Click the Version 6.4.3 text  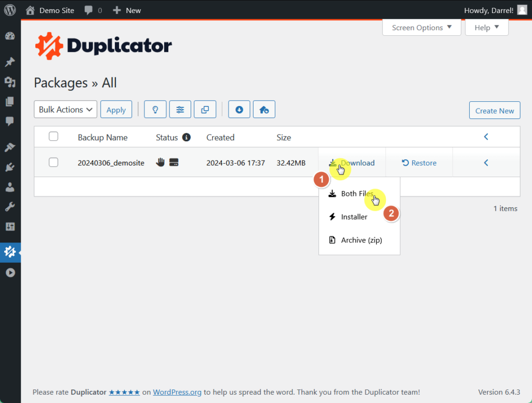tap(499, 392)
